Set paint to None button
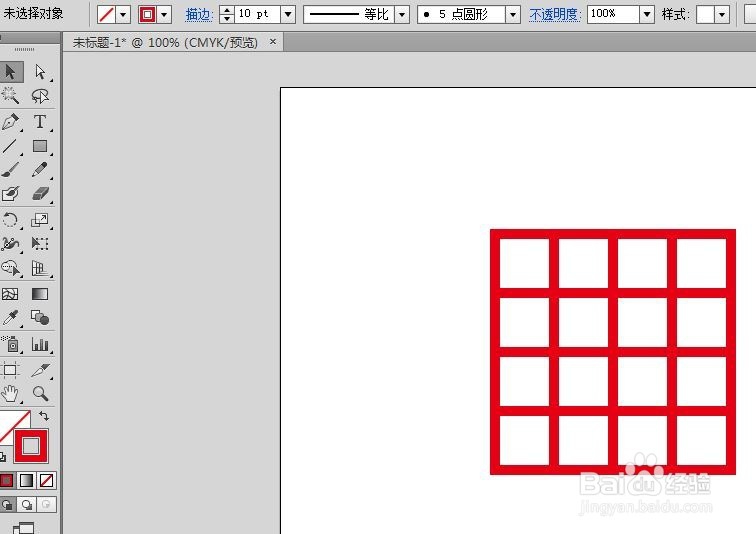This screenshot has height=534, width=756. pyautogui.click(x=47, y=481)
